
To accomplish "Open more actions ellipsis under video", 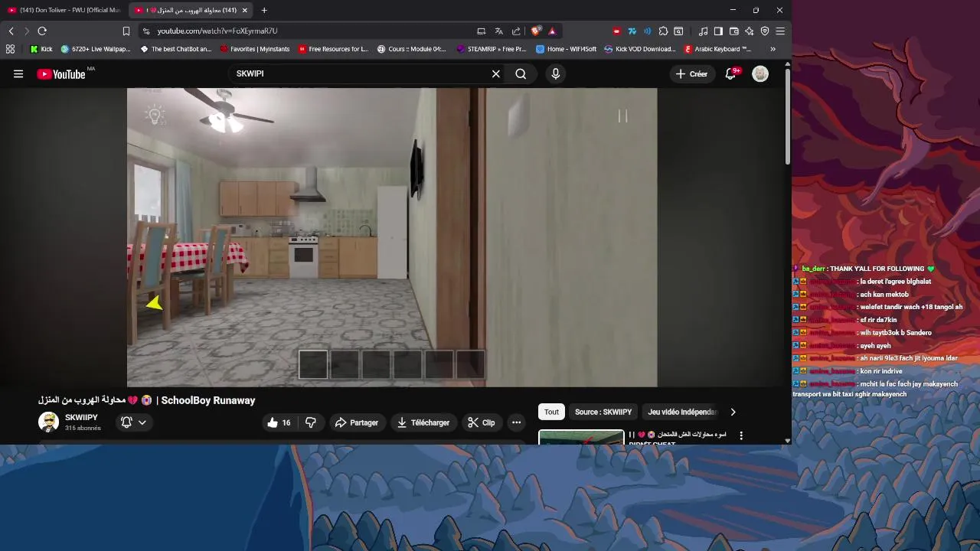I will (516, 422).
